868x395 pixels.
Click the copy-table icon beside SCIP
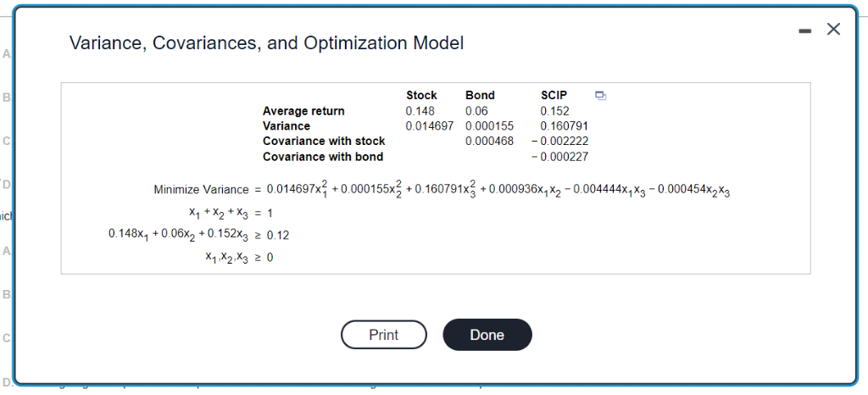tap(601, 96)
